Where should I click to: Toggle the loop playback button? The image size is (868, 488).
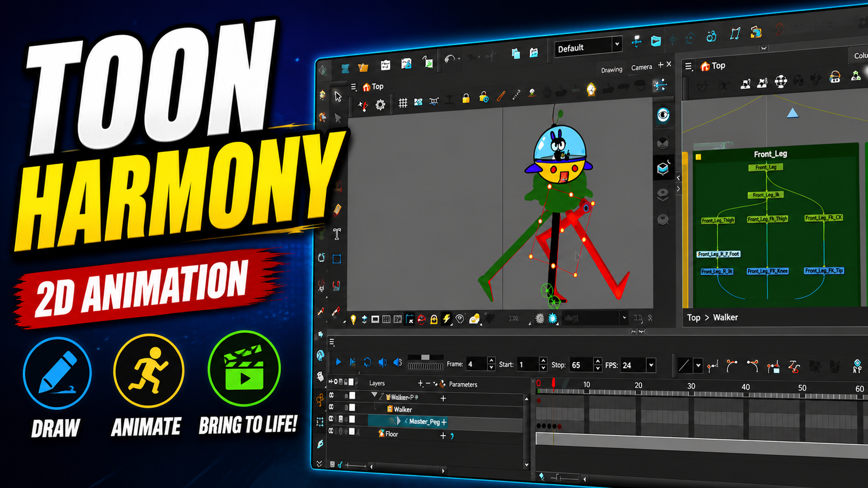[x=367, y=362]
